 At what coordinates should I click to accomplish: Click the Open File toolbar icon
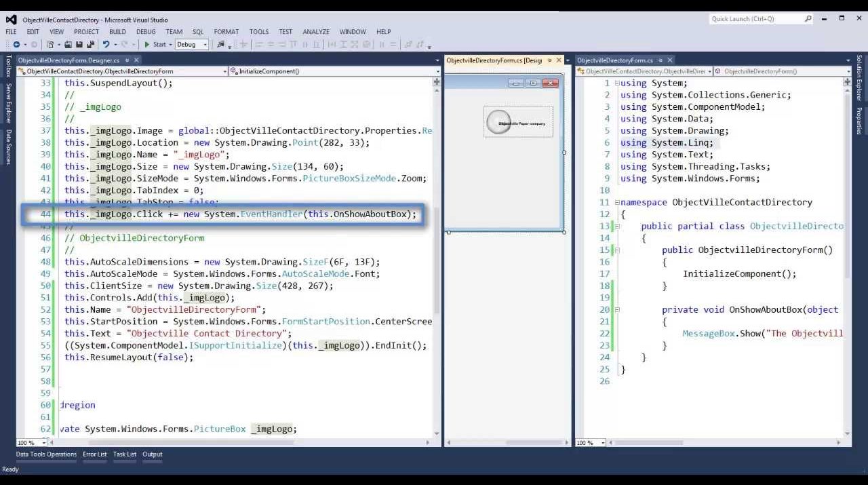point(68,45)
